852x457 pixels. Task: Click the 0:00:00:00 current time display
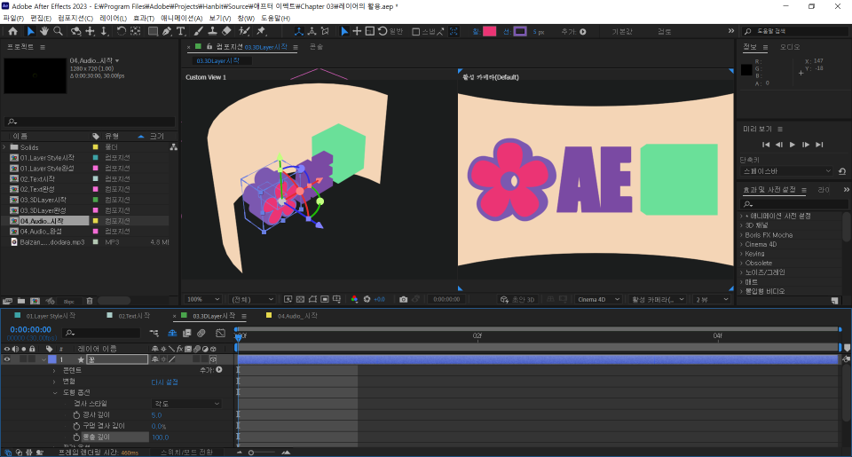coord(31,329)
